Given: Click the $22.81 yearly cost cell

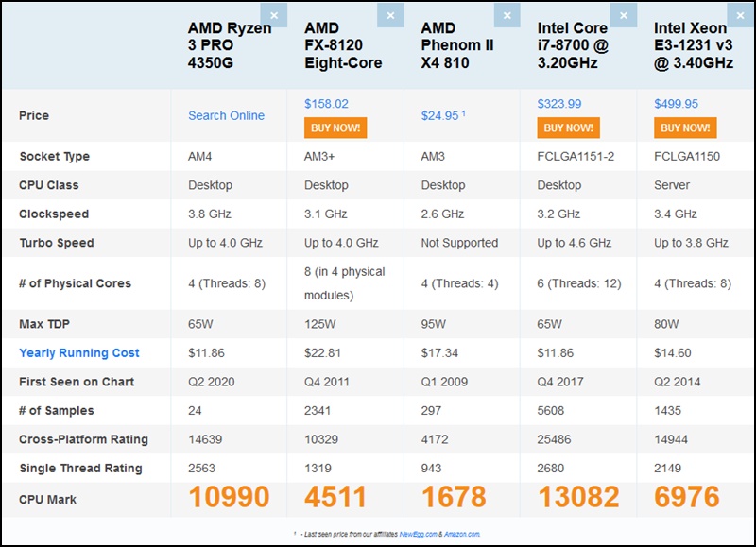Looking at the screenshot, I should (x=322, y=352).
